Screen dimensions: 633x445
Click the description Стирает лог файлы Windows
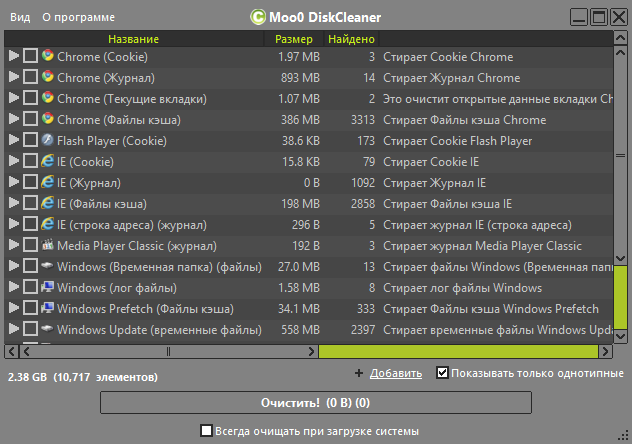[462, 288]
